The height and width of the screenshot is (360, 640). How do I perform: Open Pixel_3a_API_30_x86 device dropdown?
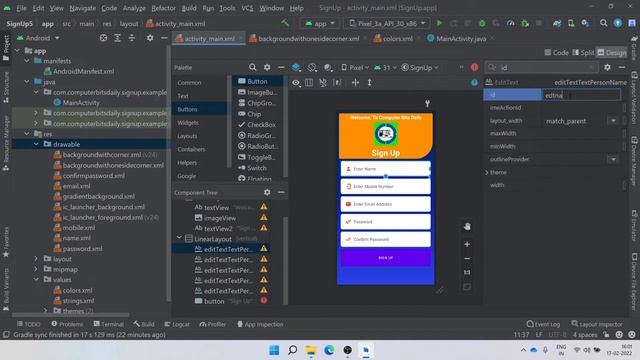click(387, 23)
